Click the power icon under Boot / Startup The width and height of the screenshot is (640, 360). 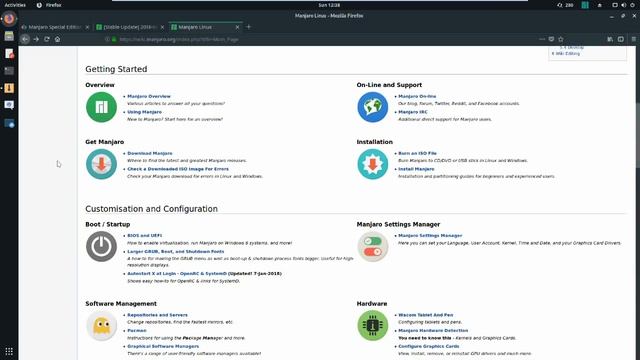[101, 247]
